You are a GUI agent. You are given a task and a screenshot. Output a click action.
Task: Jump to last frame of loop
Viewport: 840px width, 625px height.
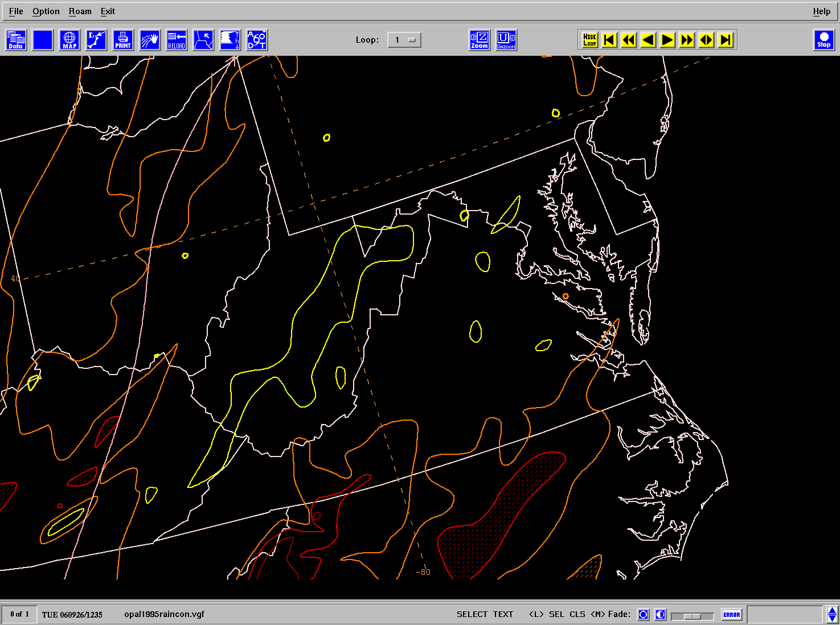pyautogui.click(x=726, y=40)
